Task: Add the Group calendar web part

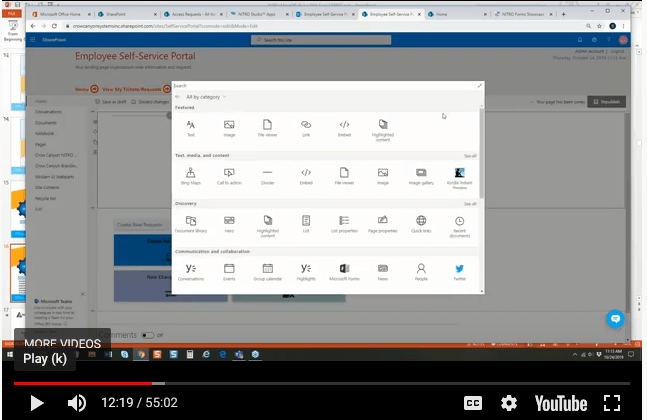Action: click(267, 271)
